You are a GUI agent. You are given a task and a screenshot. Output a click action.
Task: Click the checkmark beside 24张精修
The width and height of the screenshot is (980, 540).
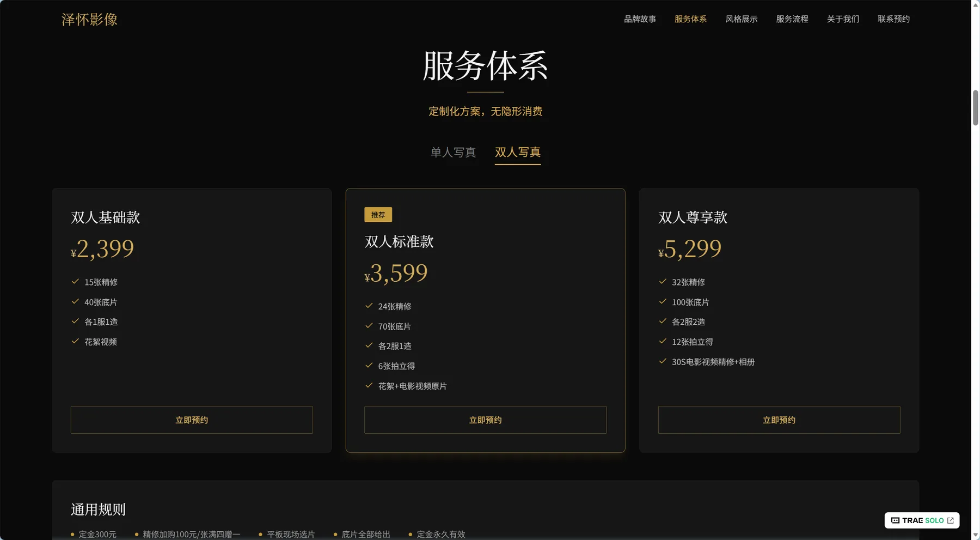pos(369,306)
